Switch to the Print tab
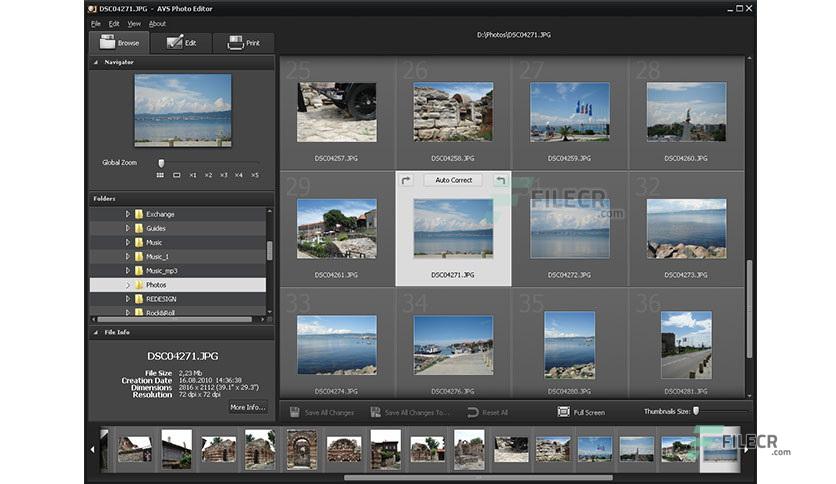Screen dimensions: 836x484 pyautogui.click(x=243, y=43)
